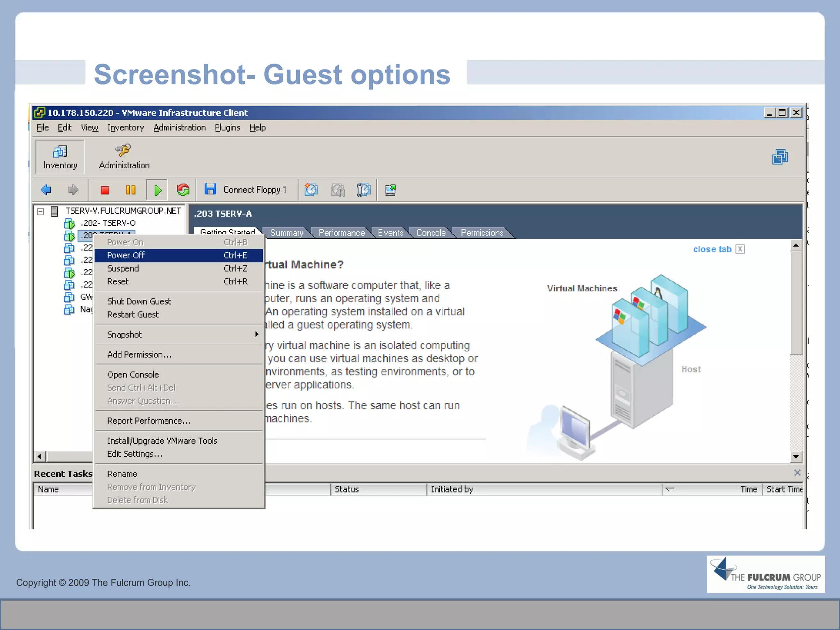
Task: Click the Inventory toolbar button
Action: (60, 157)
